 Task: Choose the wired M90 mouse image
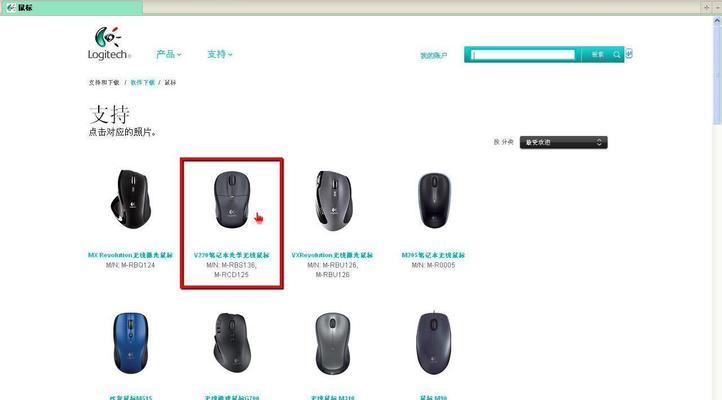433,343
